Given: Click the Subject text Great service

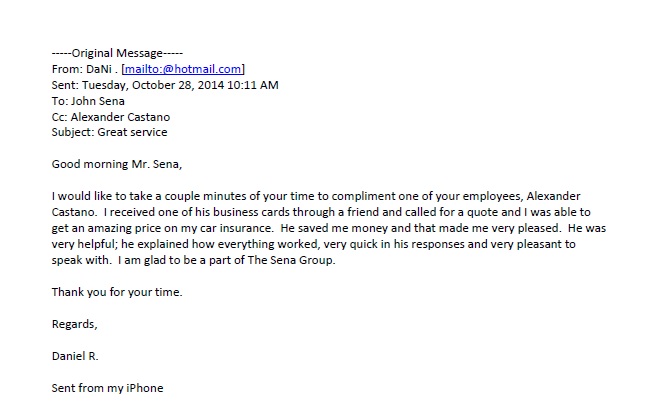Looking at the screenshot, I should [132, 132].
